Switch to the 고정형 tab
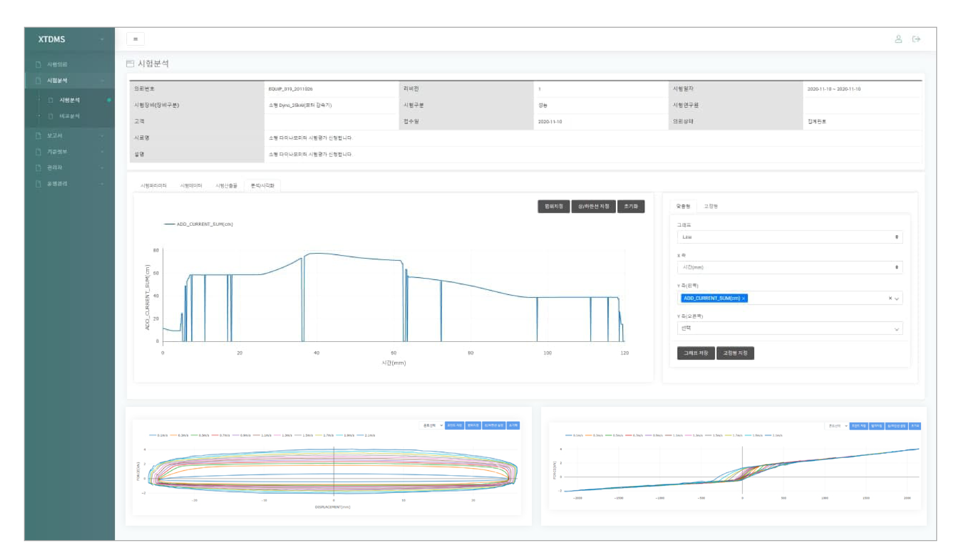The height and width of the screenshot is (560, 963). (710, 206)
